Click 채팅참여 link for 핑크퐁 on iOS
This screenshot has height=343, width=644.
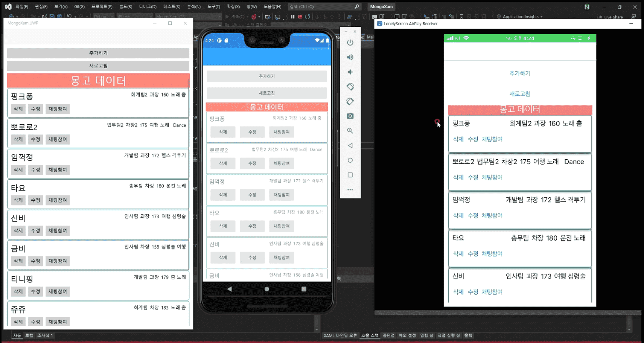[492, 139]
